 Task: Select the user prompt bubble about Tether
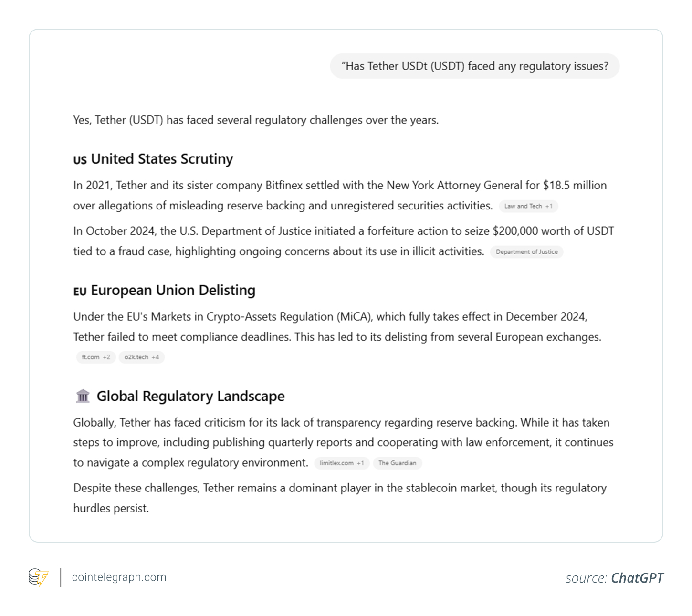tap(475, 66)
